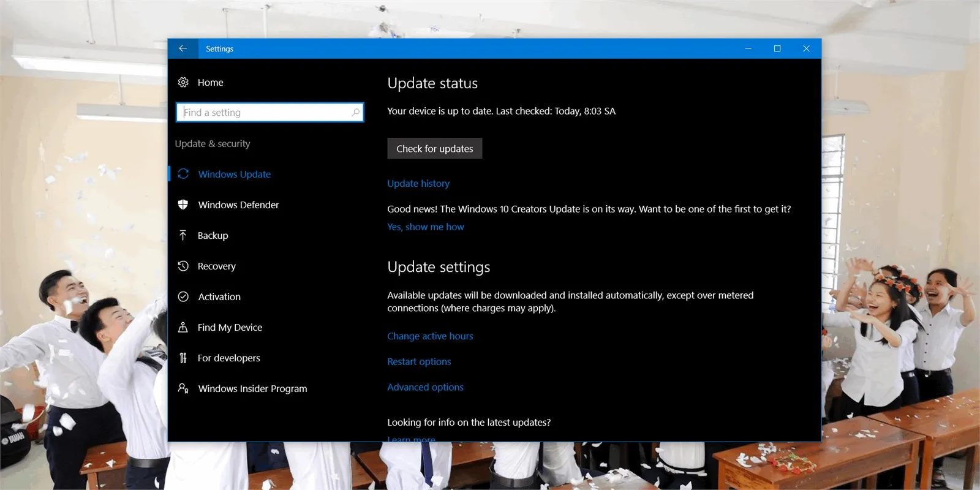Open Windows Defender settings
This screenshot has height=490, width=980.
click(238, 205)
